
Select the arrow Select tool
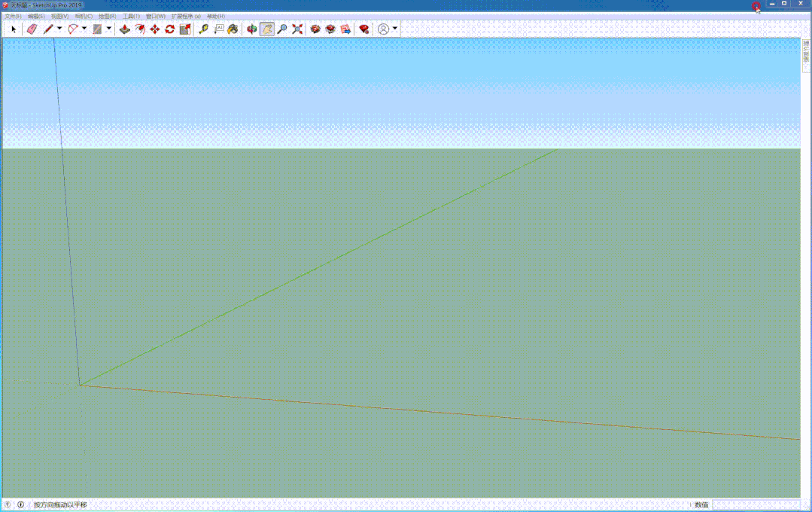(x=14, y=29)
